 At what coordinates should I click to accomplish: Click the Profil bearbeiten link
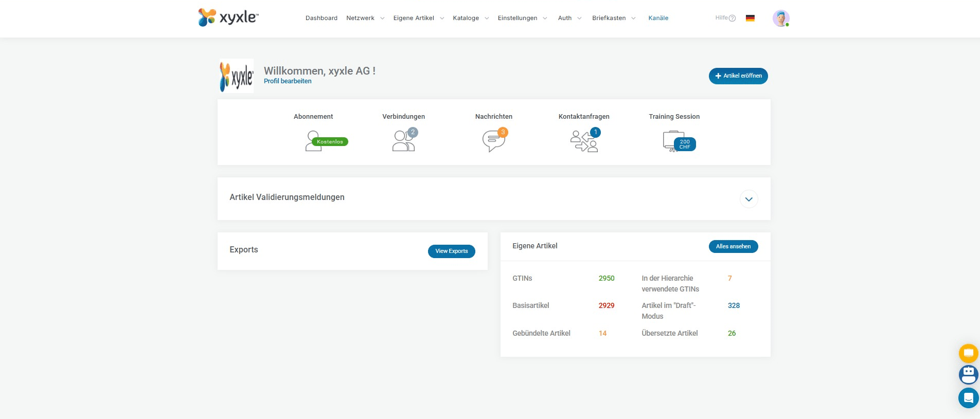[x=288, y=81]
